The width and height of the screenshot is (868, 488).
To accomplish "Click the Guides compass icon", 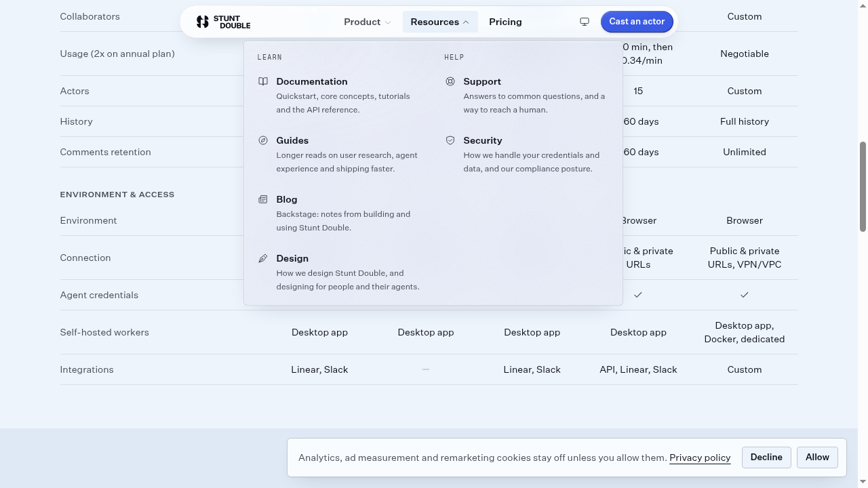I will point(263,140).
